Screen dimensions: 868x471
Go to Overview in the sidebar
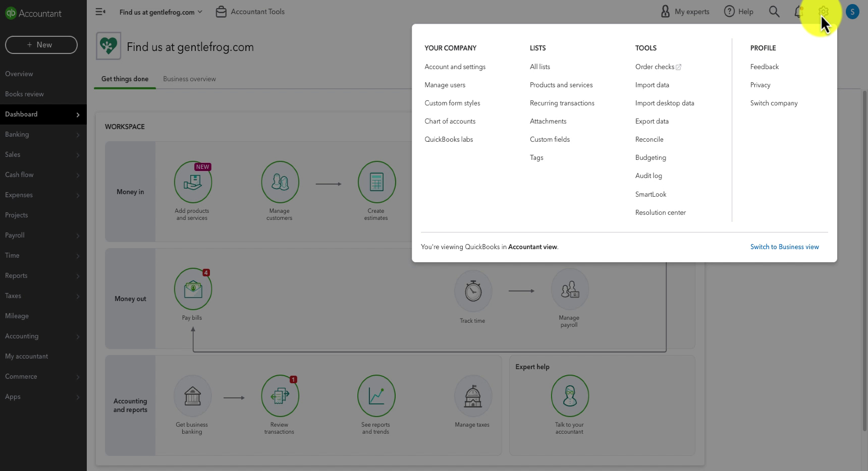(43, 74)
